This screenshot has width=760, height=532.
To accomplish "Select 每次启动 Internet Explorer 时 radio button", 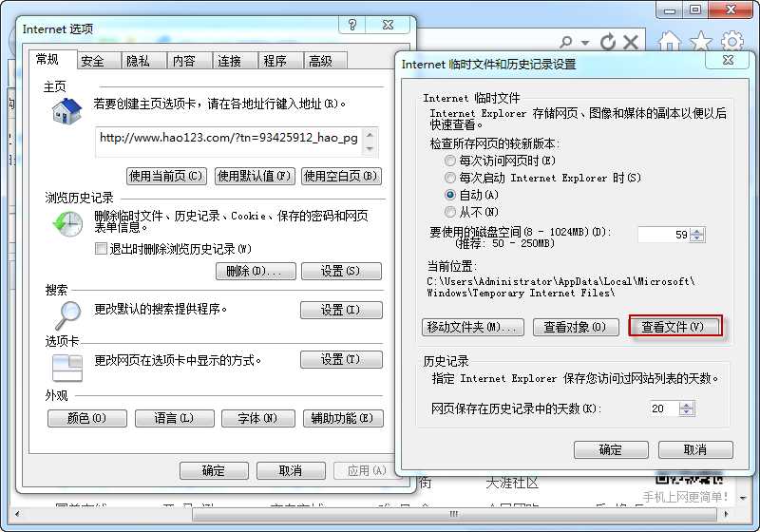I will click(x=450, y=178).
